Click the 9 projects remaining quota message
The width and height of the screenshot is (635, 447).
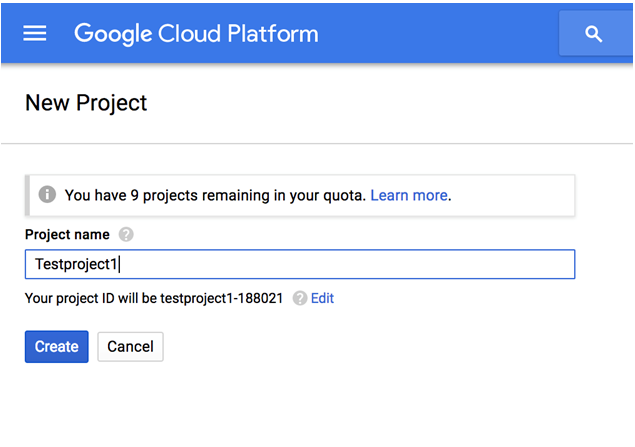[x=215, y=195]
